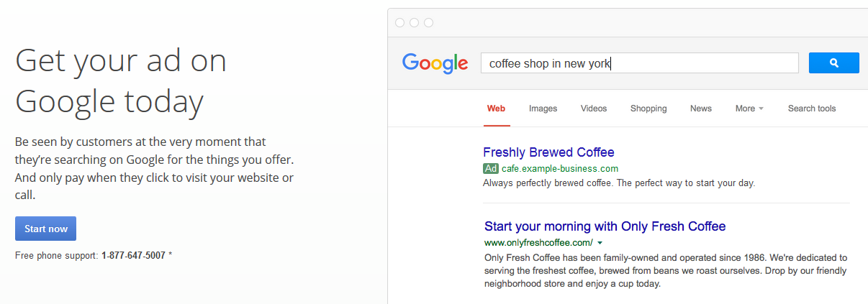Screen dimensions: 868x304
Task: Open the Freshly Brewed Coffee ad link
Action: click(548, 152)
